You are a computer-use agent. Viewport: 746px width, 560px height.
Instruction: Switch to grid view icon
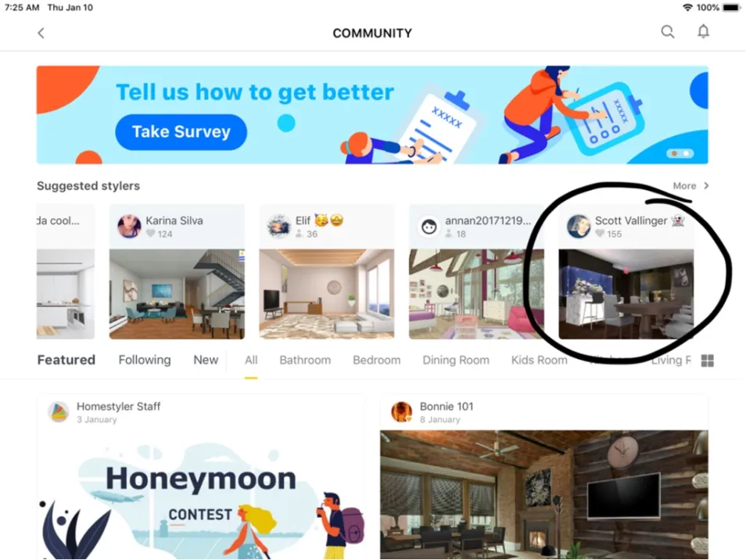(707, 361)
